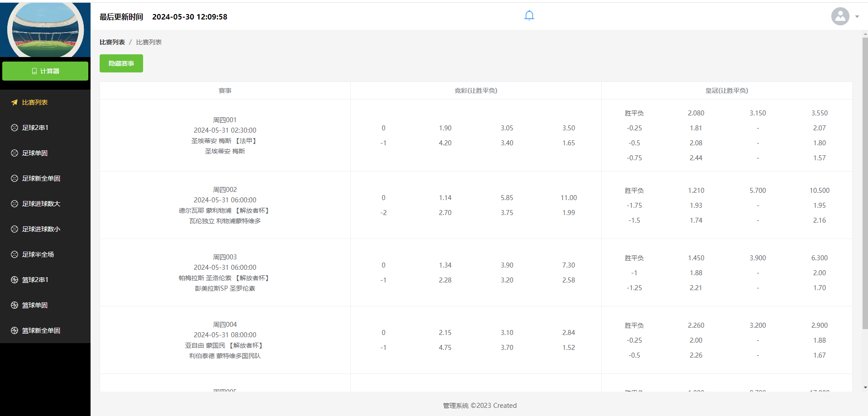Click the paper plane icon beside 比赛列表
The image size is (868, 416).
click(x=14, y=102)
